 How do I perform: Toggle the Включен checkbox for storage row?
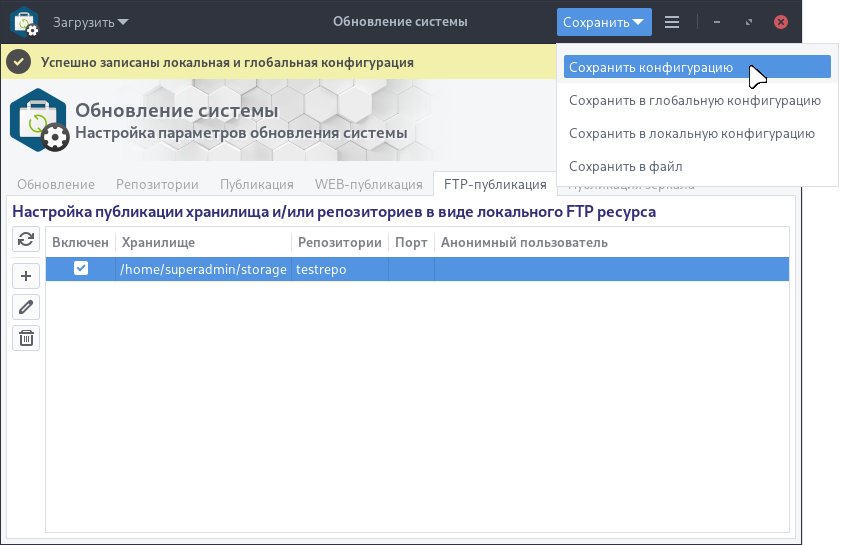pos(81,268)
